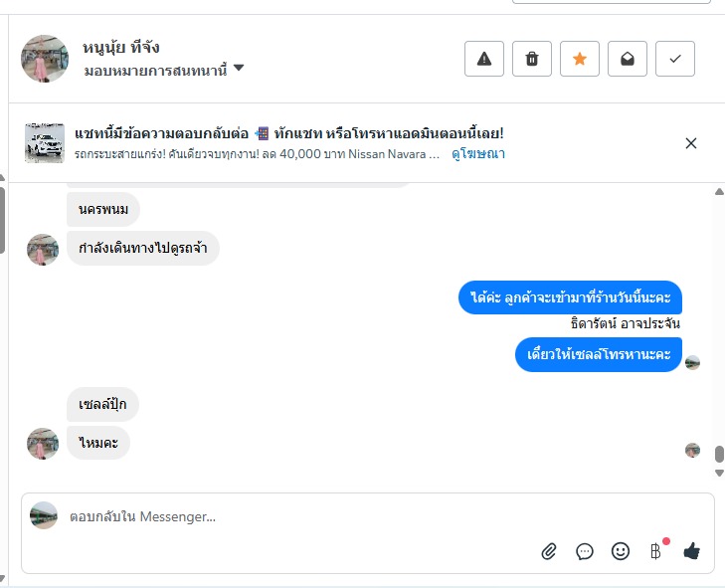Screen dimensions: 725x588
Task: Dismiss the ad banner with X
Action: [691, 143]
